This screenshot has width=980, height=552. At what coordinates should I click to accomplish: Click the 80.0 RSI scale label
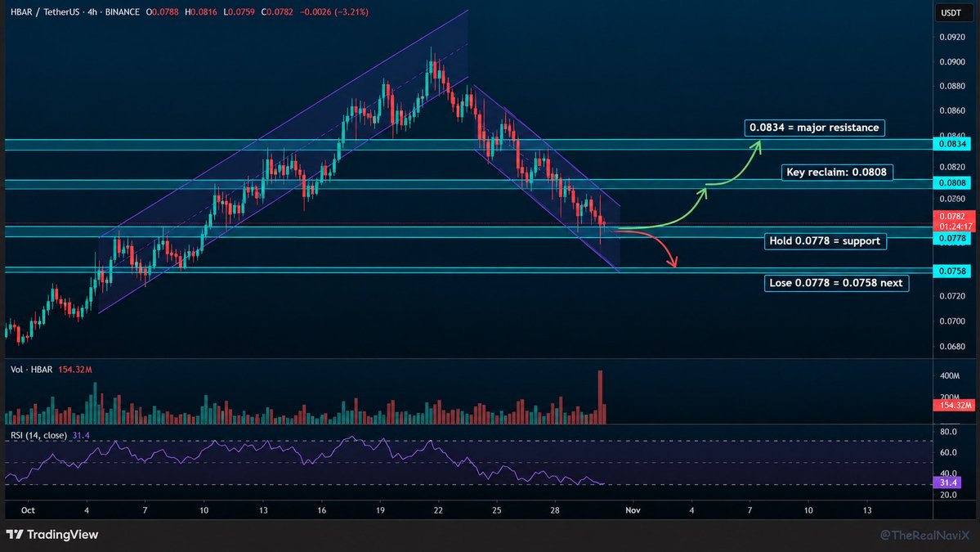948,432
